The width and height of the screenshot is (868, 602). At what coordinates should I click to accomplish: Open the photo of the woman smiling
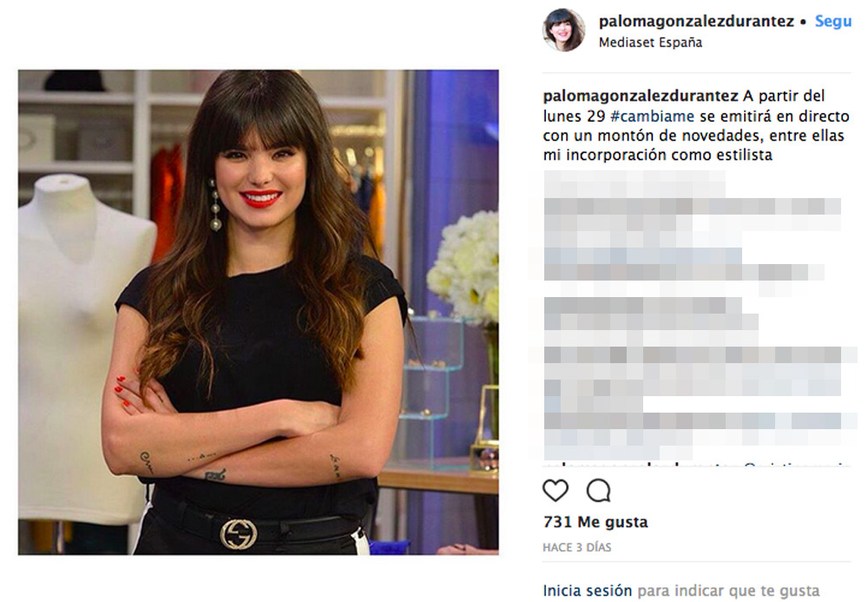tap(258, 312)
